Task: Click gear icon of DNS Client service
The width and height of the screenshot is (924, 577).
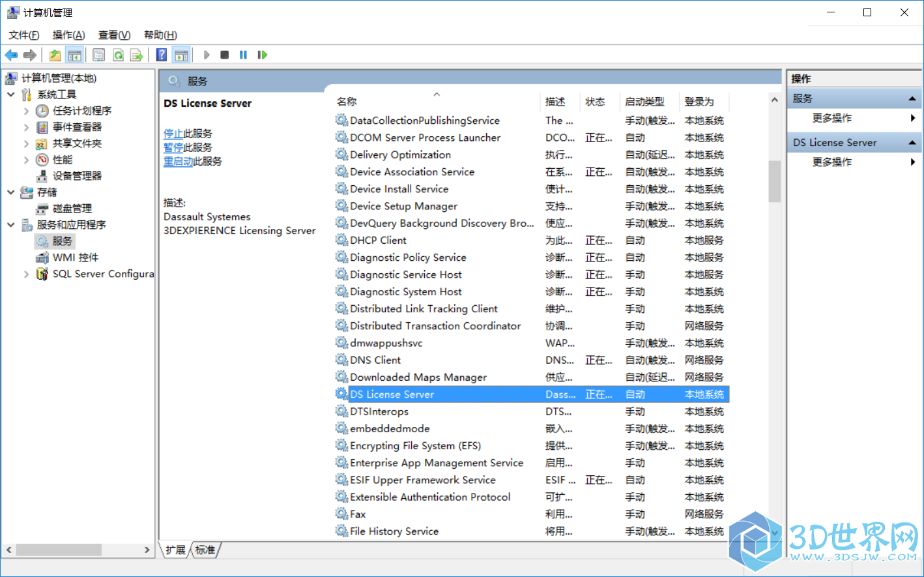Action: point(341,360)
